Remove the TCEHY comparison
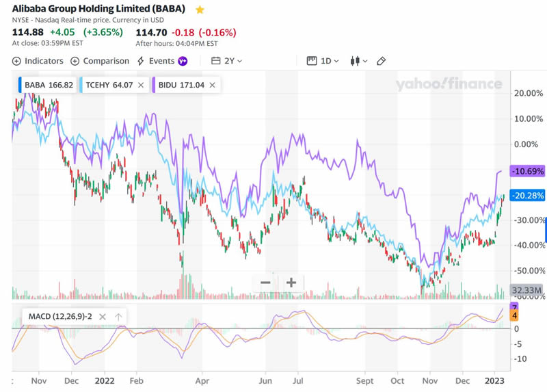 (141, 85)
